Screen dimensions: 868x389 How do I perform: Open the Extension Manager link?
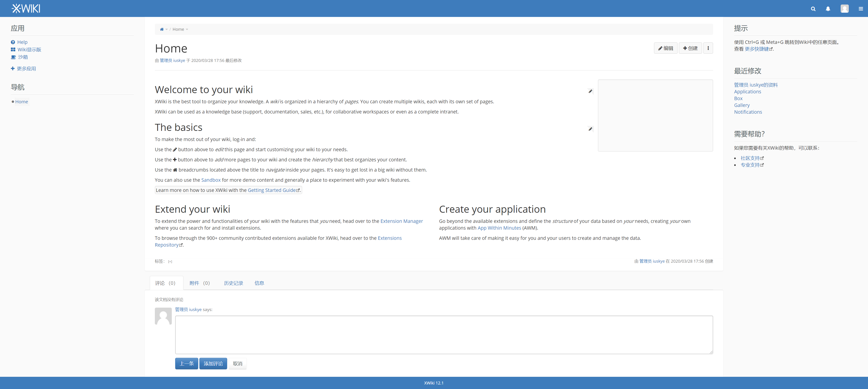click(401, 221)
